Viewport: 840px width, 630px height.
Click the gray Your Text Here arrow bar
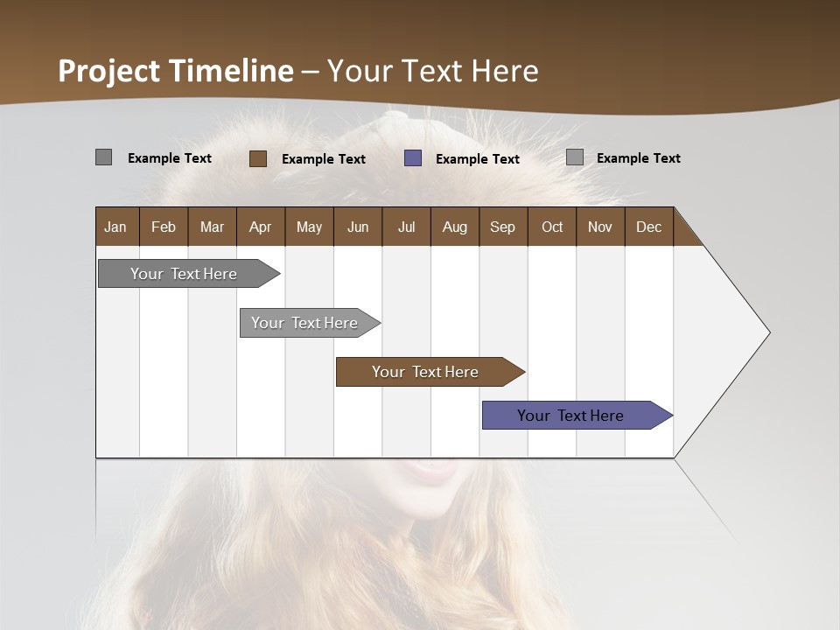tap(184, 273)
